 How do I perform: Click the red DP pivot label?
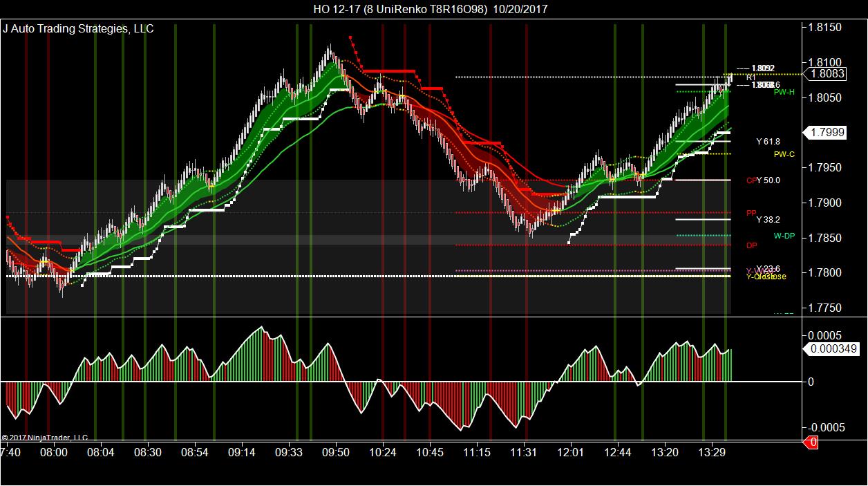tap(751, 245)
